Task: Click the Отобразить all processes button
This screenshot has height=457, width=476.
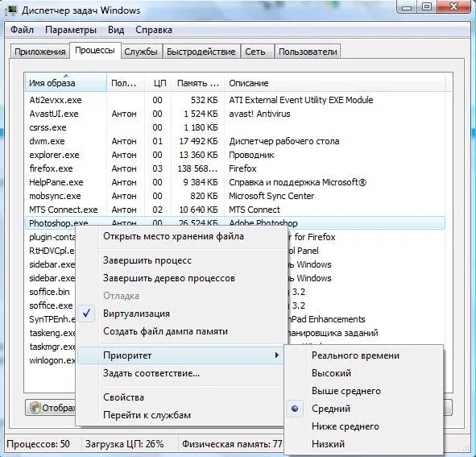Action: tap(51, 408)
